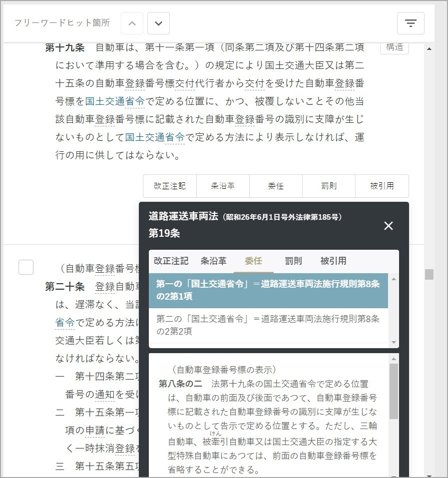Screen dimensions: 448x478
Task: Open the filter options icon
Action: [x=411, y=23]
